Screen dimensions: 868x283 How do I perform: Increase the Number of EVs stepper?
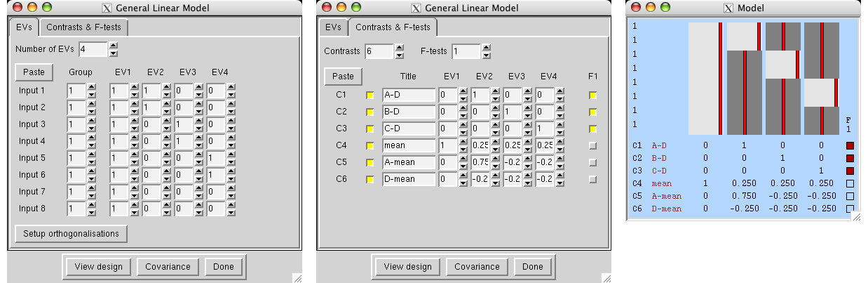114,46
